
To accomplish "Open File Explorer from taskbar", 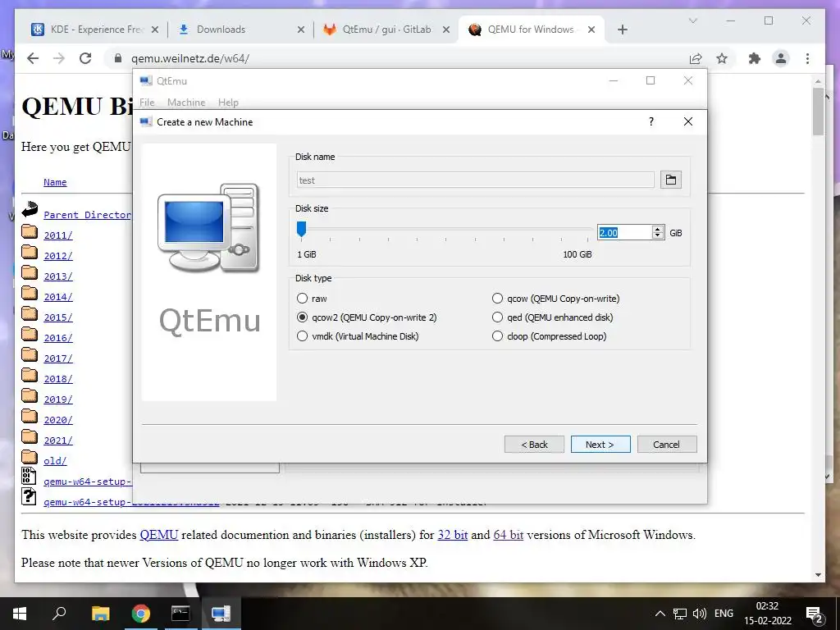I will coord(100,614).
